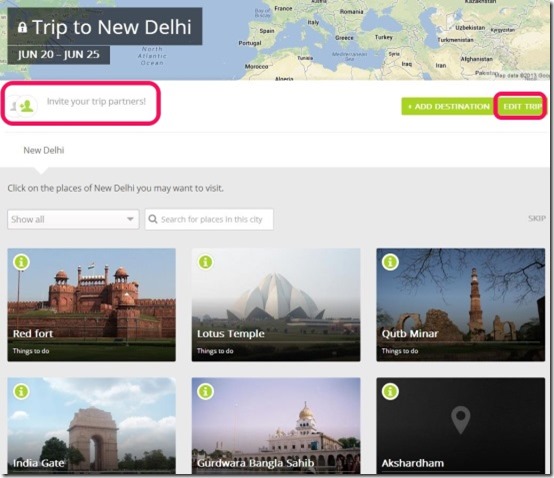
Task: Click the location pin on the Akshardham card
Action: (461, 420)
